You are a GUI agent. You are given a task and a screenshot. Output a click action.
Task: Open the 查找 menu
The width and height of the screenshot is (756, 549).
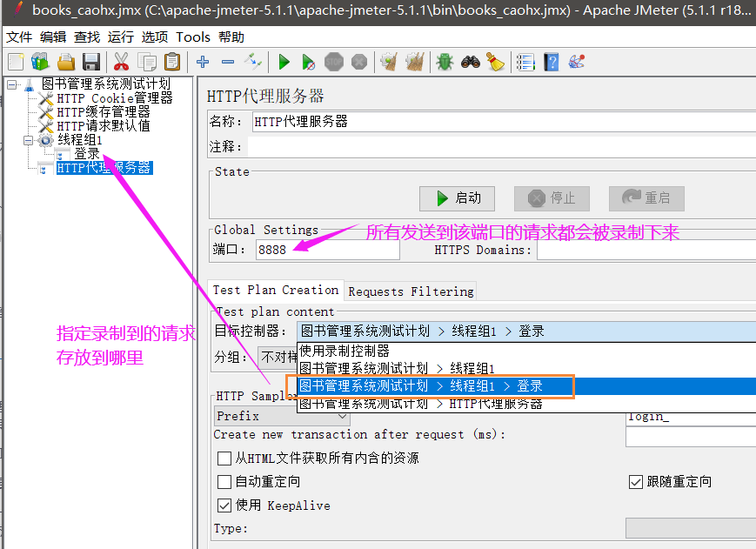87,37
